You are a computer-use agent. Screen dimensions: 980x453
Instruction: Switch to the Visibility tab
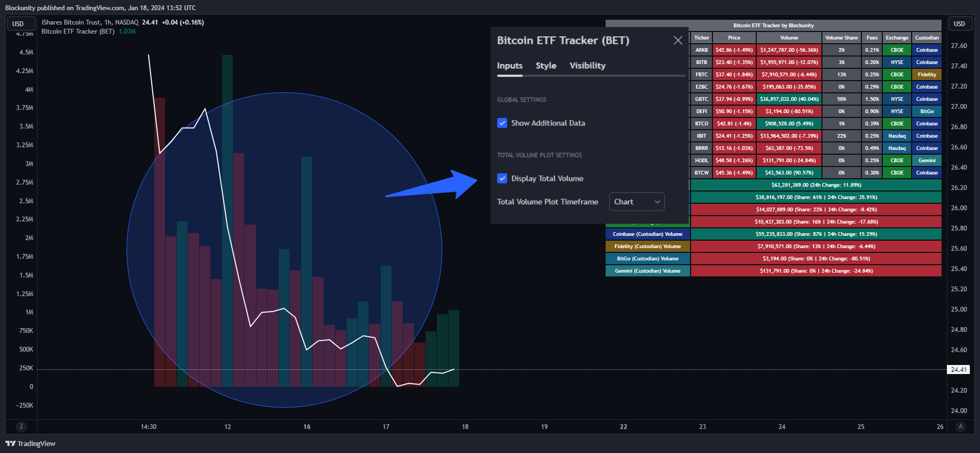[587, 66]
